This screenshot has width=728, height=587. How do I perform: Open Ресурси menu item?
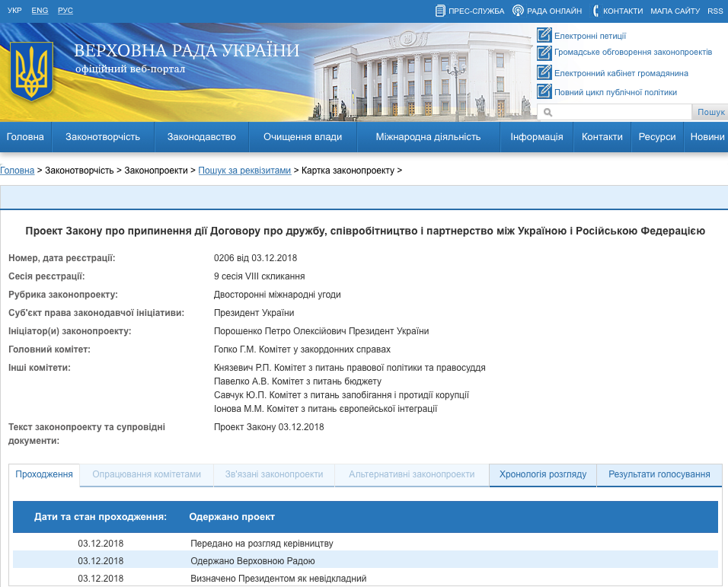point(657,137)
